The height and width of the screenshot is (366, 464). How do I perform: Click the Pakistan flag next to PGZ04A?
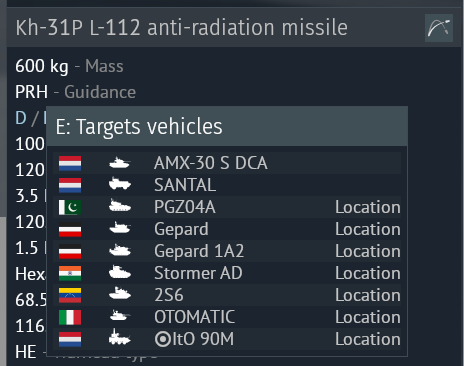tap(70, 207)
